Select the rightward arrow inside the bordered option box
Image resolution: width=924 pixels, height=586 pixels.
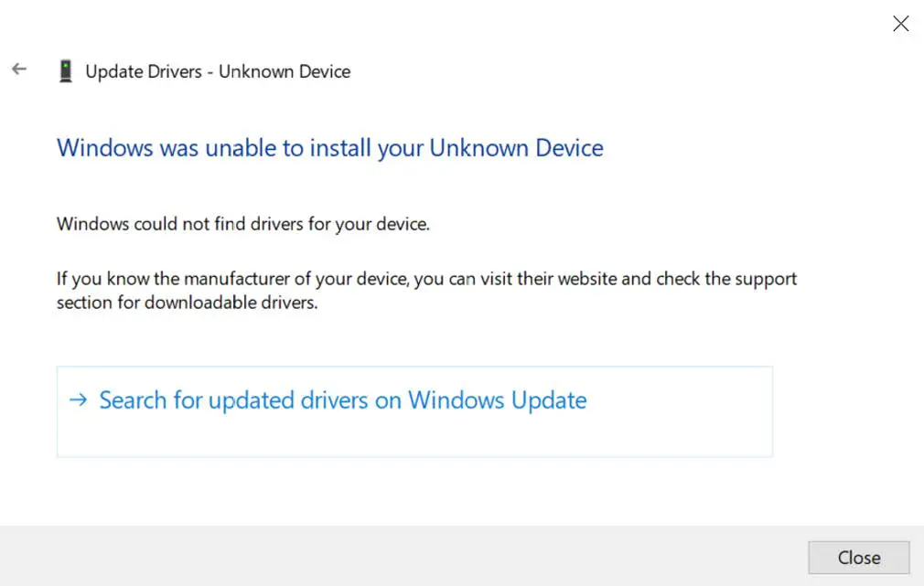pyautogui.click(x=77, y=400)
